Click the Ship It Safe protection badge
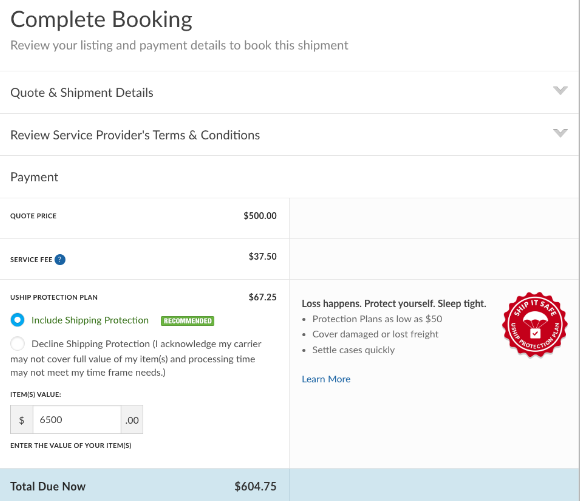Viewport: 582px width, 501px height. click(x=534, y=325)
